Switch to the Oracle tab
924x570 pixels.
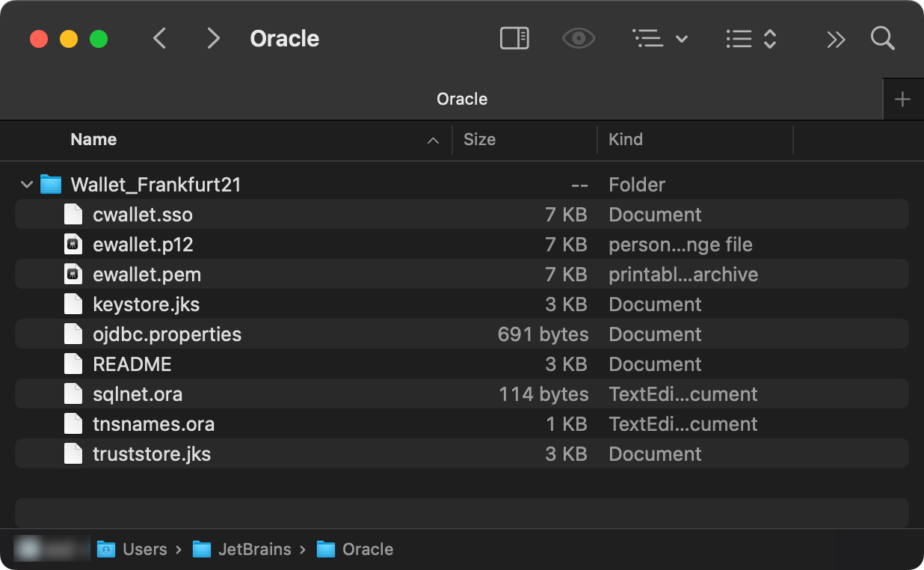click(461, 99)
